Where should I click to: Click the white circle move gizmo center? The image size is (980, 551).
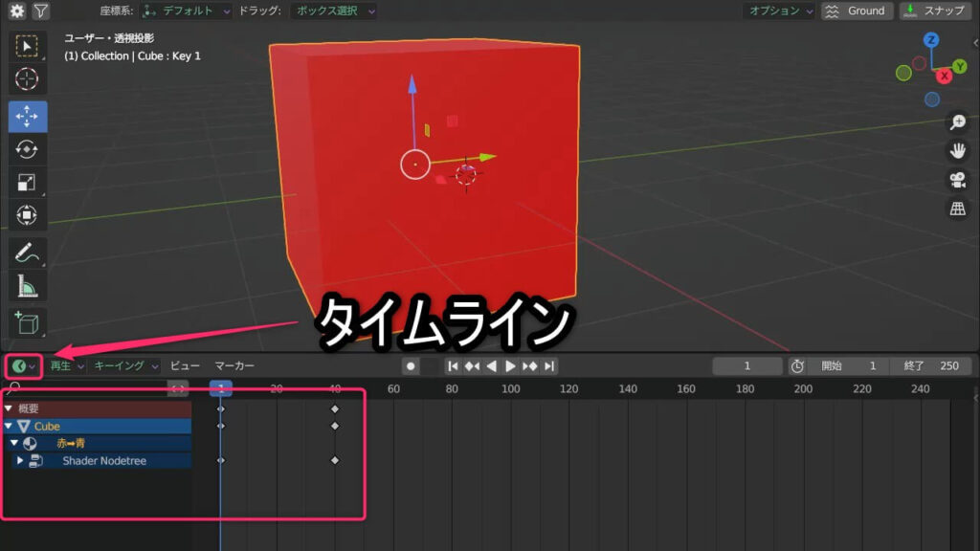415,165
